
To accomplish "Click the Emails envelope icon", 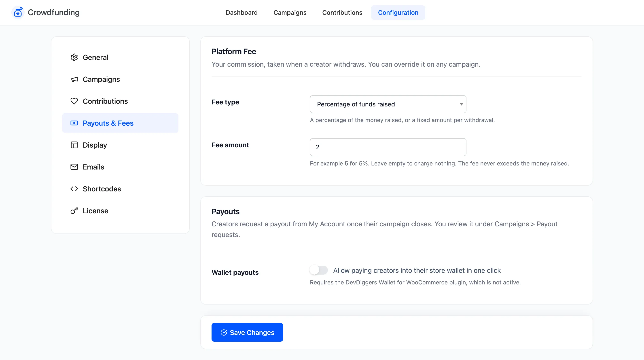I will tap(74, 167).
